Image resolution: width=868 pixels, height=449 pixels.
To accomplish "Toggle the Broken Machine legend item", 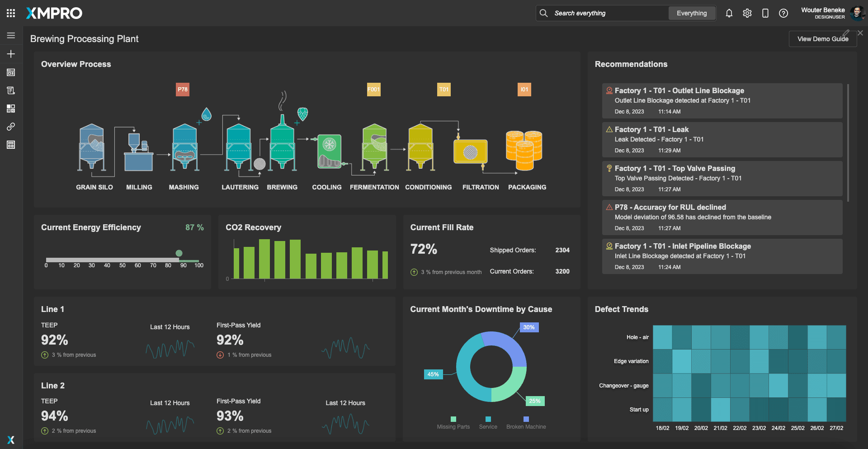I will pos(526,423).
